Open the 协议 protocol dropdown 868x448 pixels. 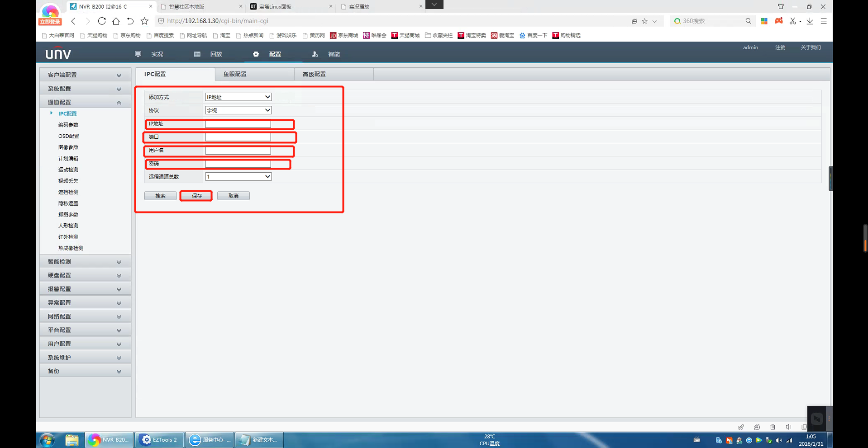pyautogui.click(x=238, y=110)
